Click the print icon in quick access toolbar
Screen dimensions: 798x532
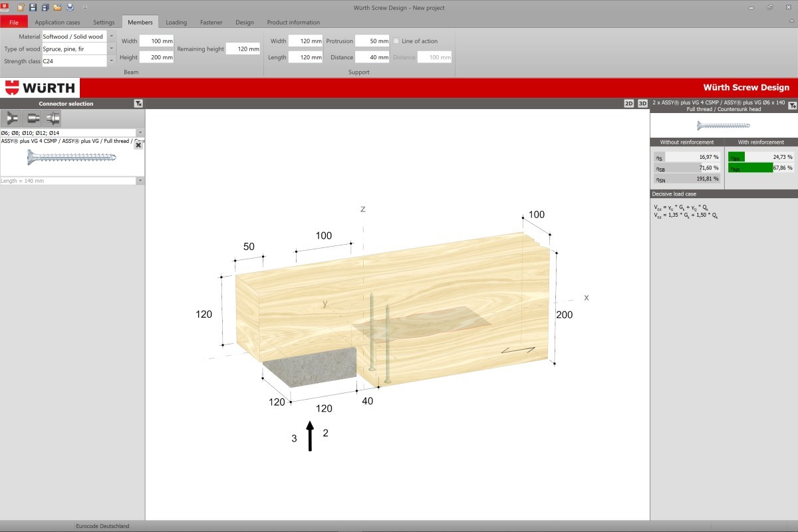click(x=70, y=7)
